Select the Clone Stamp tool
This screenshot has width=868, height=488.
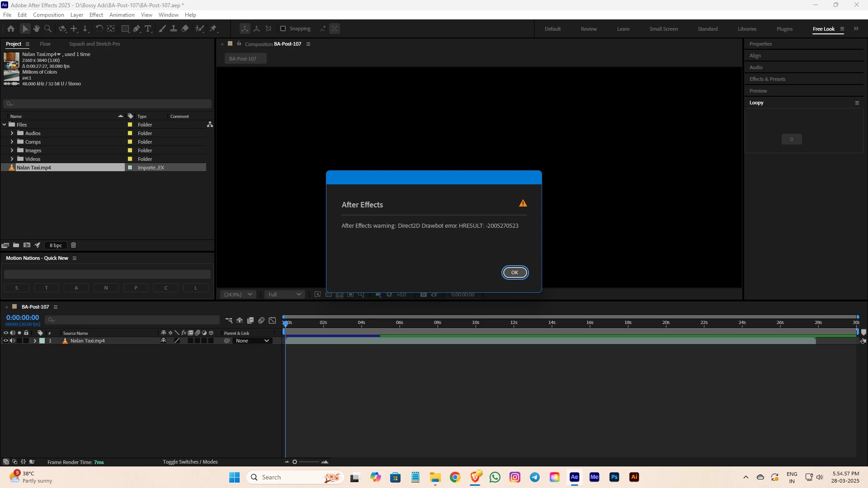coord(174,28)
